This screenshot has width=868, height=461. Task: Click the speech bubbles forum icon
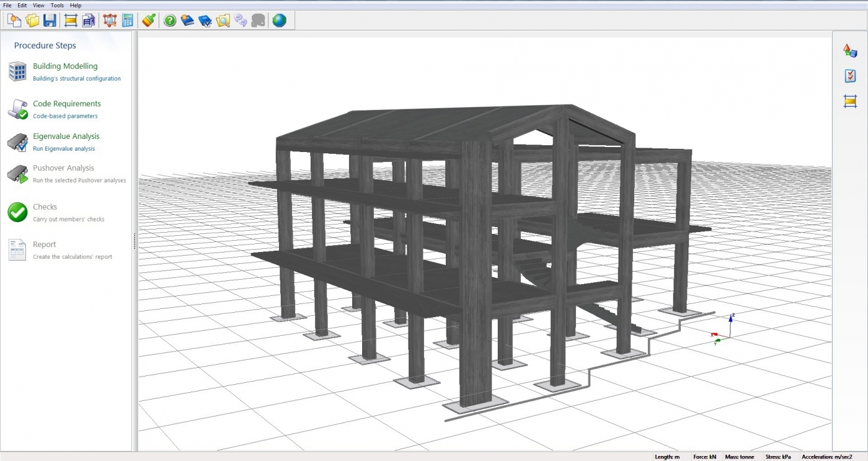(x=241, y=20)
